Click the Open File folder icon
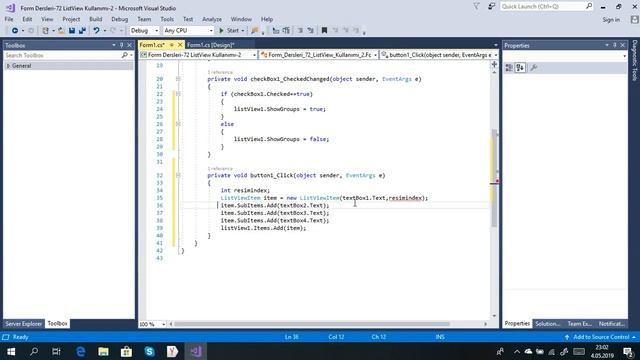 (61, 31)
